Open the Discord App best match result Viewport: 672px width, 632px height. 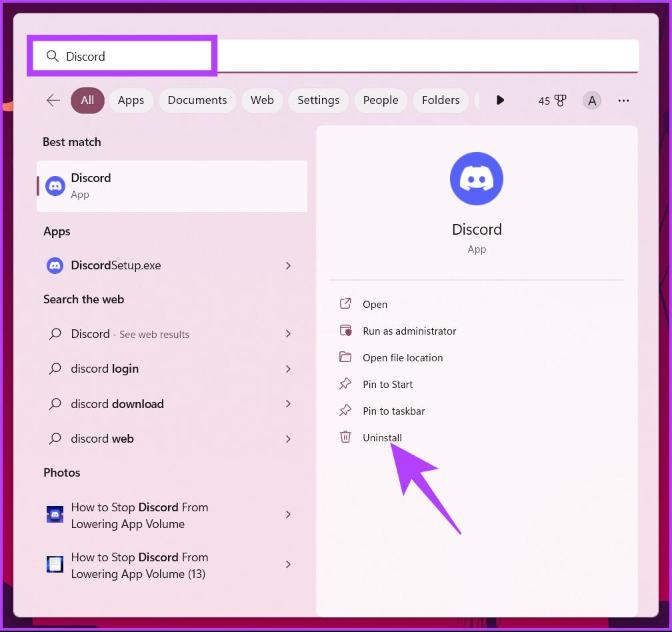point(172,186)
